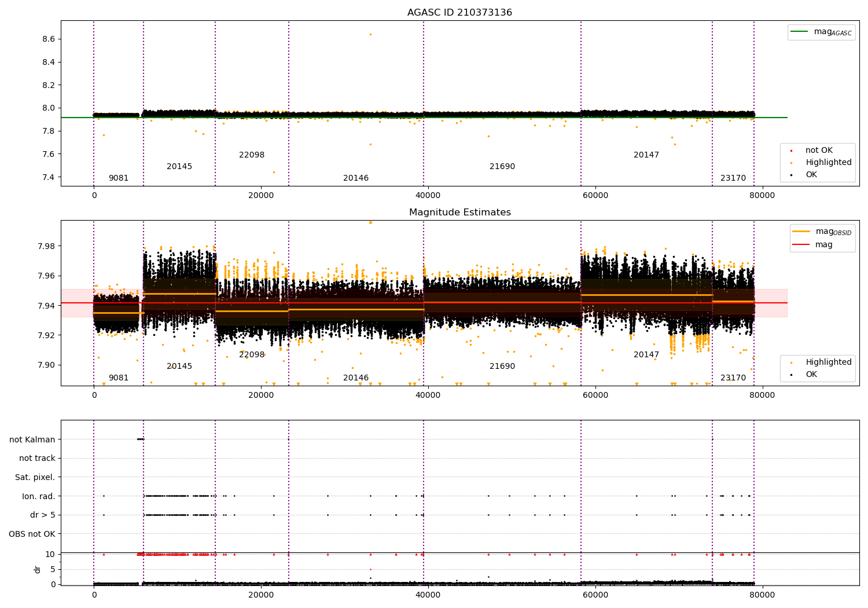Click obsid label 23170 in the AGASC ID plot
Screen dimensions: 868x608
click(x=733, y=178)
